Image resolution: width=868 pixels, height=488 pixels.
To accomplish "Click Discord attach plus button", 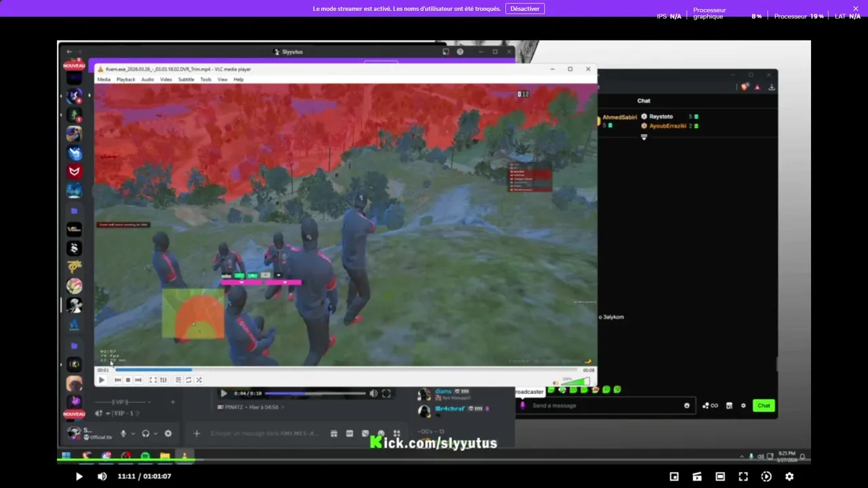I will (197, 433).
